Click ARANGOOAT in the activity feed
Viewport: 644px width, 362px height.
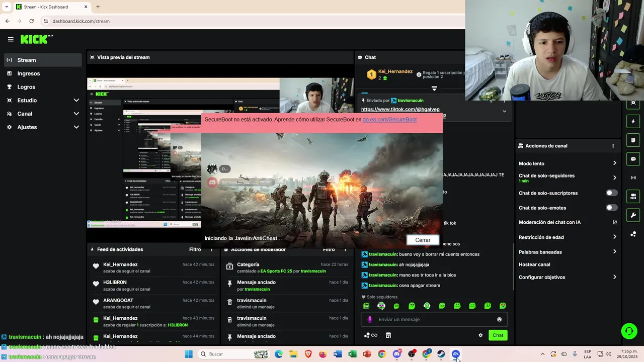pyautogui.click(x=118, y=301)
